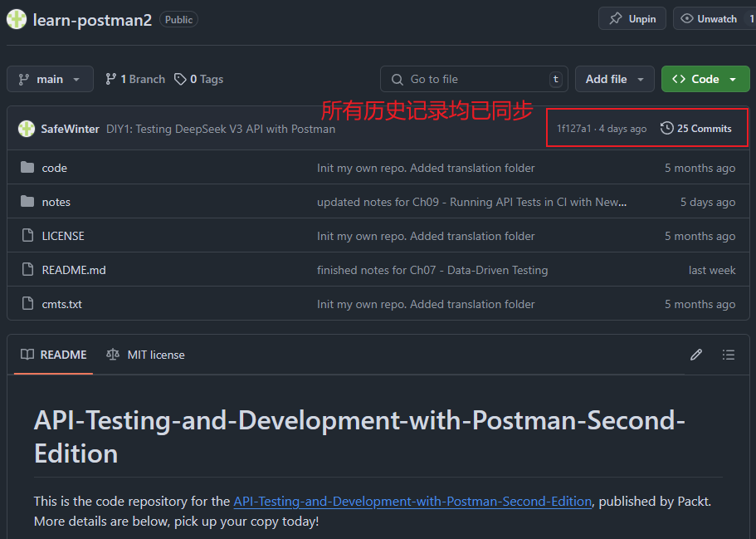Click the README.md file icon
The image size is (756, 539).
pyautogui.click(x=28, y=269)
